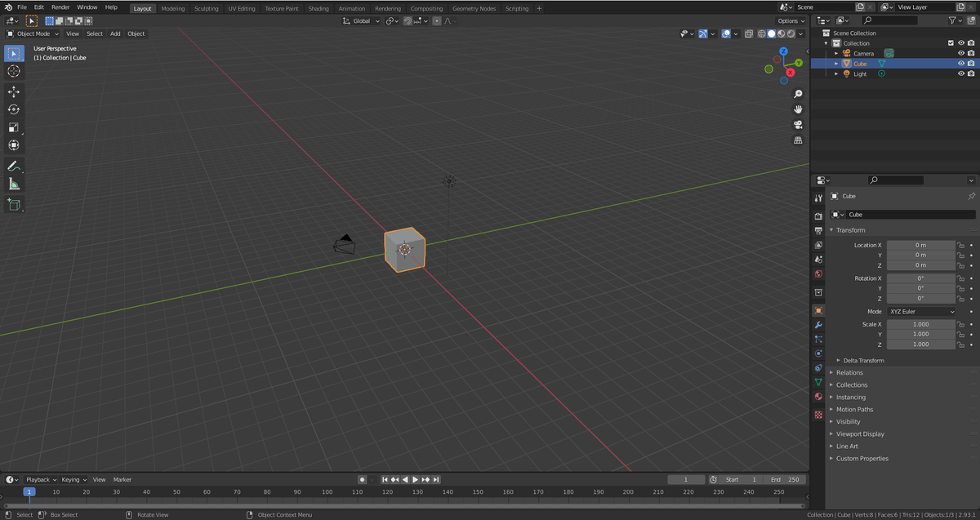Lock the Location X property
Image resolution: width=980 pixels, height=520 pixels.
pyautogui.click(x=962, y=245)
